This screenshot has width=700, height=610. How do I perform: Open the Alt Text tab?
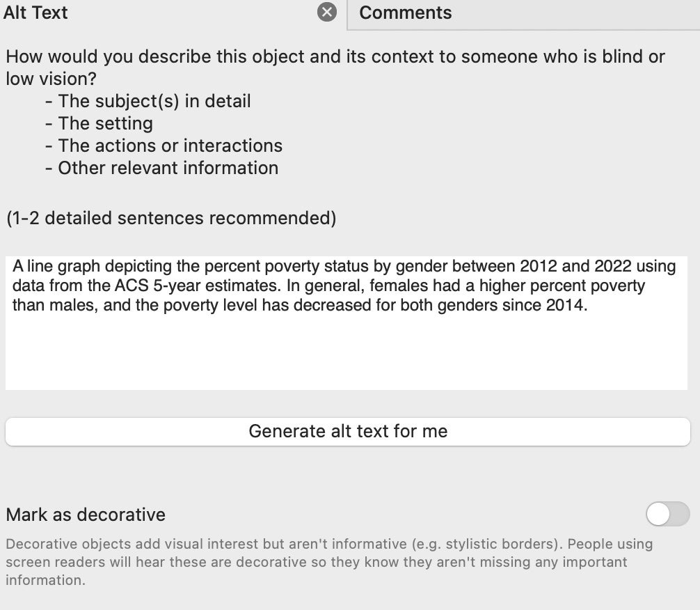(x=35, y=13)
